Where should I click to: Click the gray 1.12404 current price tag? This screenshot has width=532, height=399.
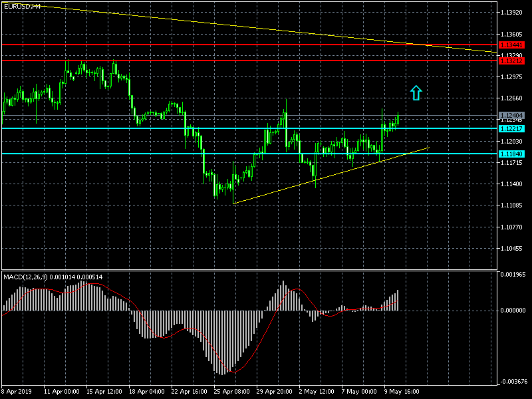[511, 116]
